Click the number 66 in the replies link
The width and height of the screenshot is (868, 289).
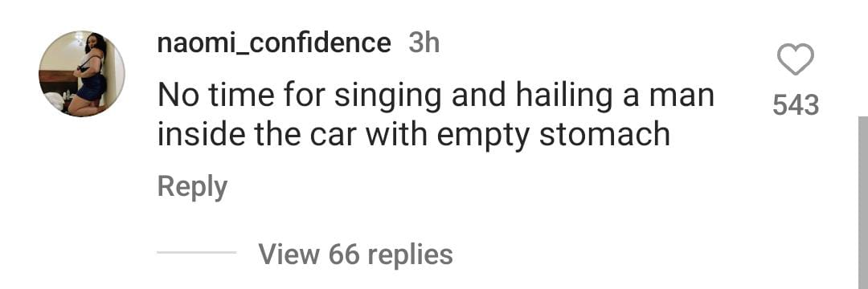click(x=343, y=254)
